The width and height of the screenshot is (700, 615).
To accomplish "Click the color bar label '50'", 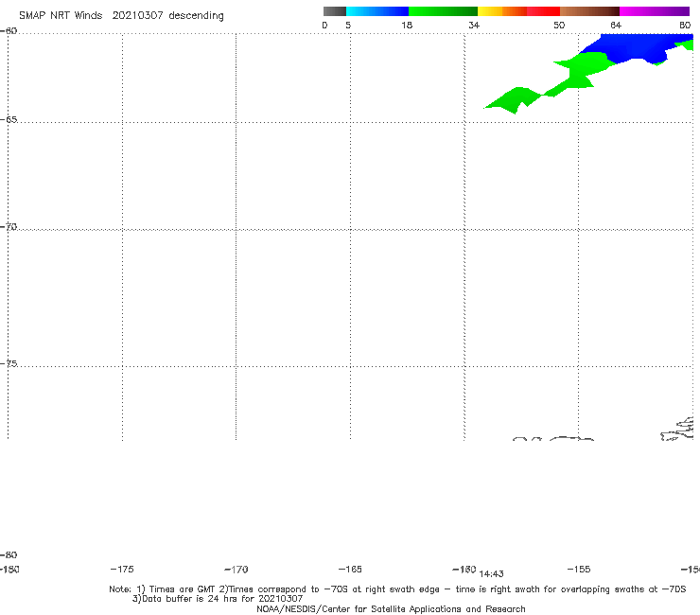I will pyautogui.click(x=559, y=26).
